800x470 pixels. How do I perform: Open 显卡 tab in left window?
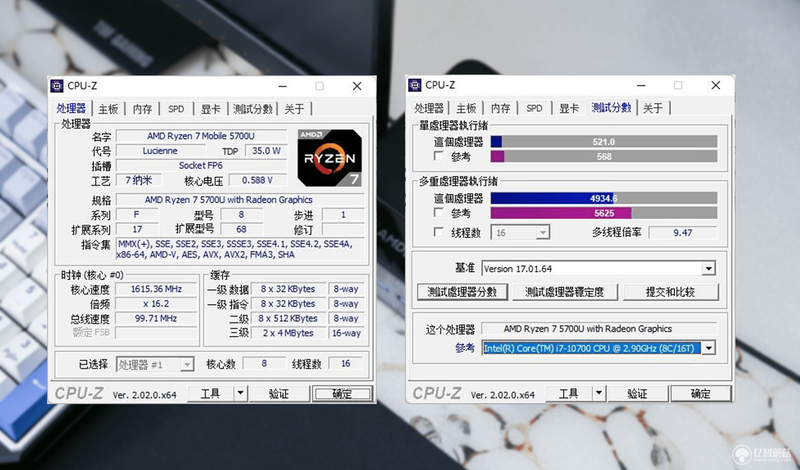click(x=210, y=109)
